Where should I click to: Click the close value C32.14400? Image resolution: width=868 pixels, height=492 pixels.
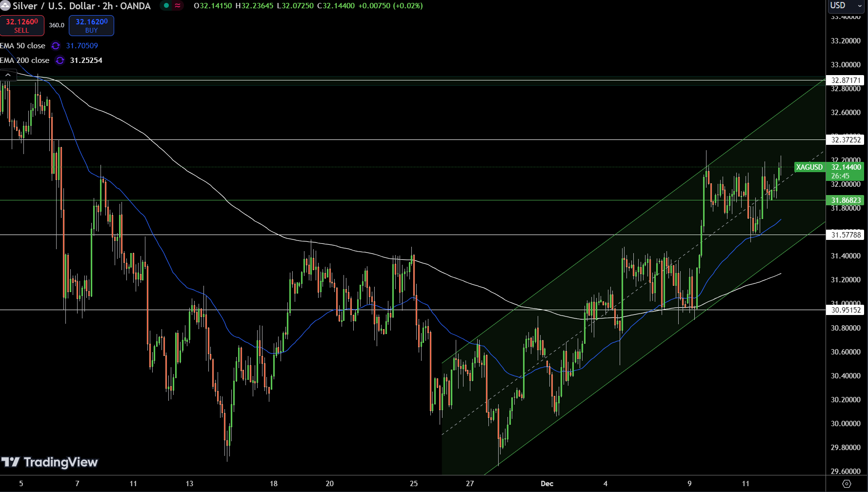click(x=336, y=6)
